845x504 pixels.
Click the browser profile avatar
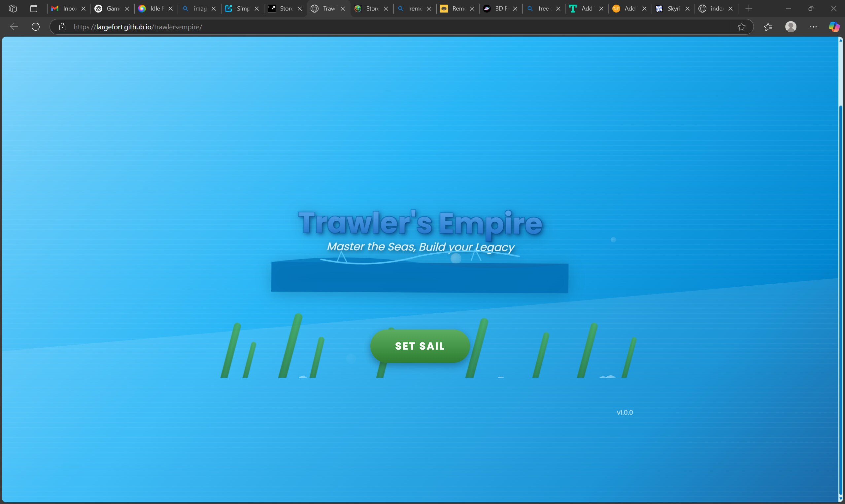click(791, 27)
